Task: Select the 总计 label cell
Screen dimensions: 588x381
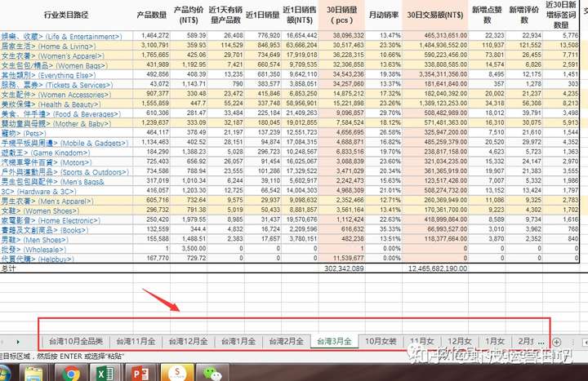Action: tap(66, 268)
